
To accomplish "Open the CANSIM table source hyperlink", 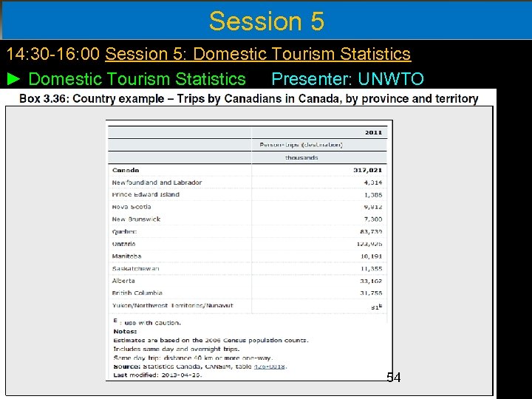I will click(x=270, y=366).
